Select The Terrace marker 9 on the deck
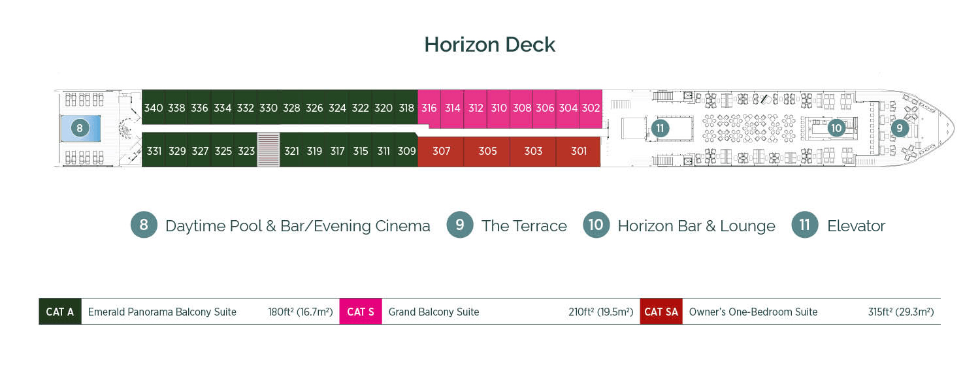Screen dimensions: 980x392 coord(901,129)
